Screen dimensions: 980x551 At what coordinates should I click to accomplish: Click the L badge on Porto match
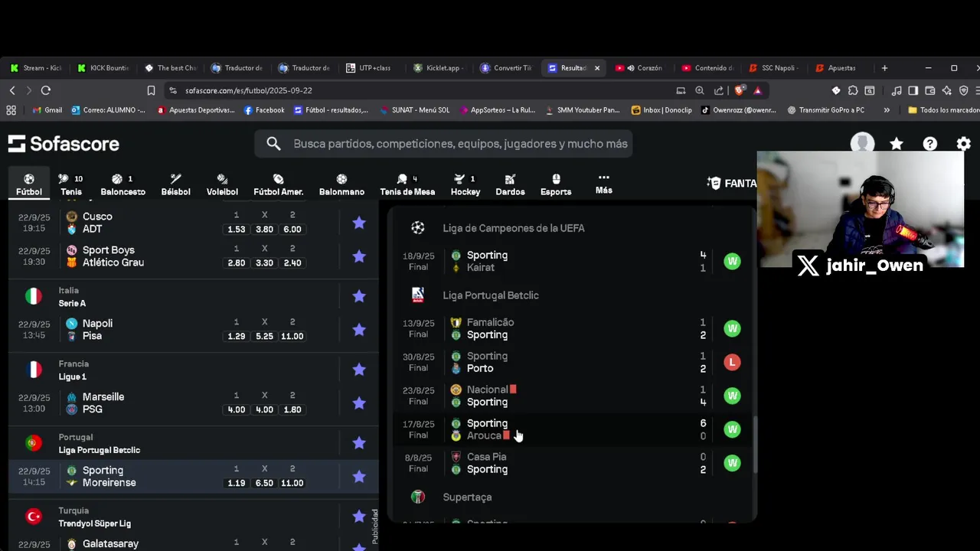click(x=732, y=362)
